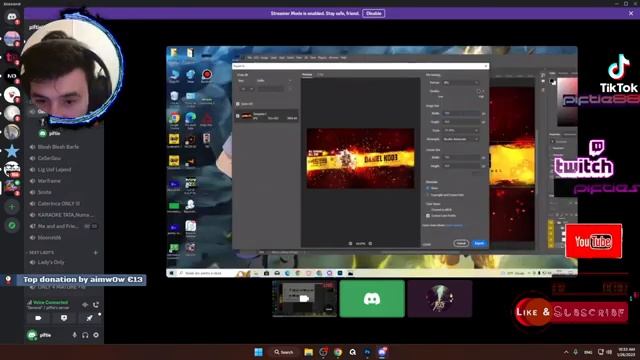
Task: Join the Lig Uof Lejend voice channel
Action: (x=63, y=169)
